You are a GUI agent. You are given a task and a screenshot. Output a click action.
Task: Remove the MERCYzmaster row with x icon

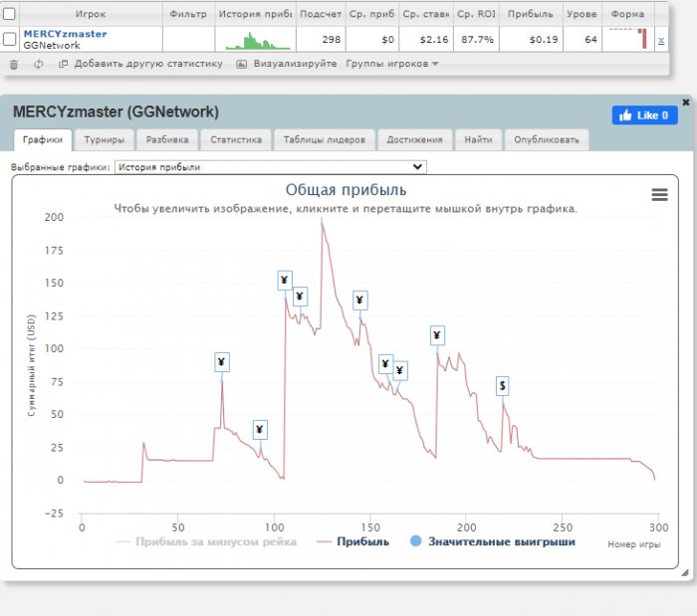661,40
